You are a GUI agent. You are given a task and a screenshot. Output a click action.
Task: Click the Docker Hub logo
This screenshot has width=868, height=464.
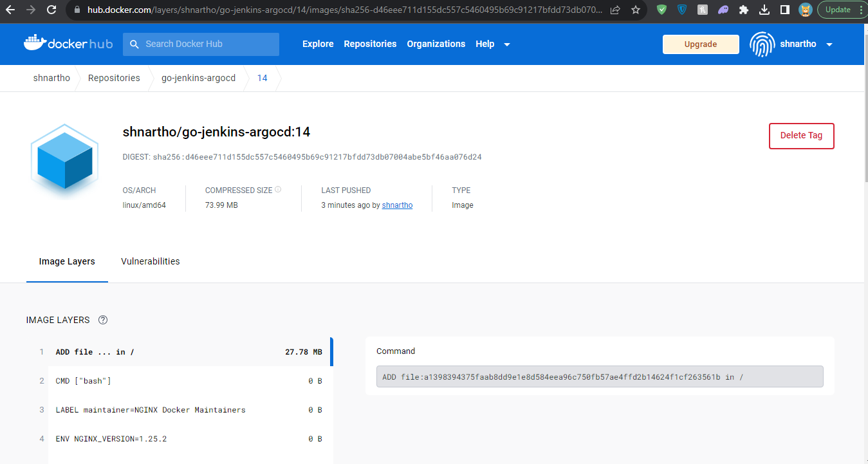[x=68, y=44]
